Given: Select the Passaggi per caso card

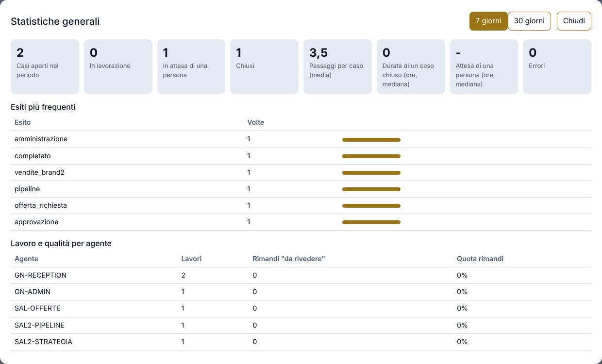Looking at the screenshot, I should click(x=337, y=66).
